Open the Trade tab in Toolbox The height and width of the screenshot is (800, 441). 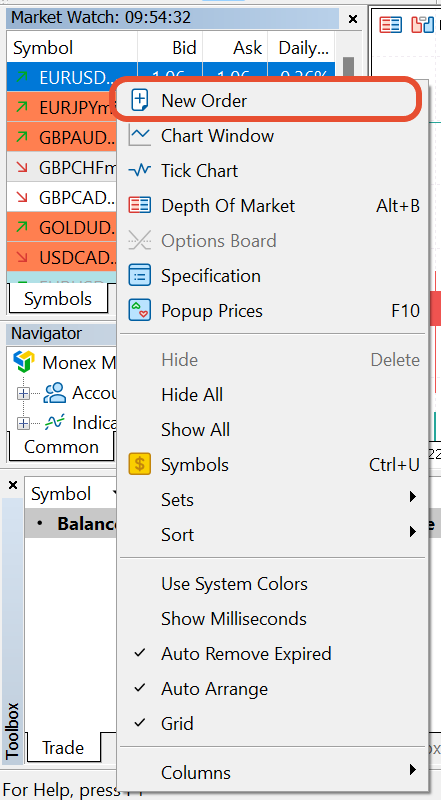(x=63, y=748)
